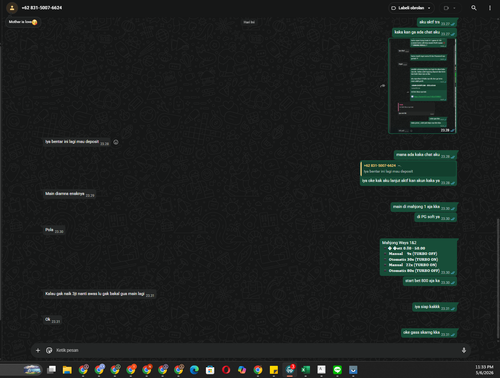Open Microsoft Store from the taskbar
Screen dimensions: 500x378
coord(210,370)
